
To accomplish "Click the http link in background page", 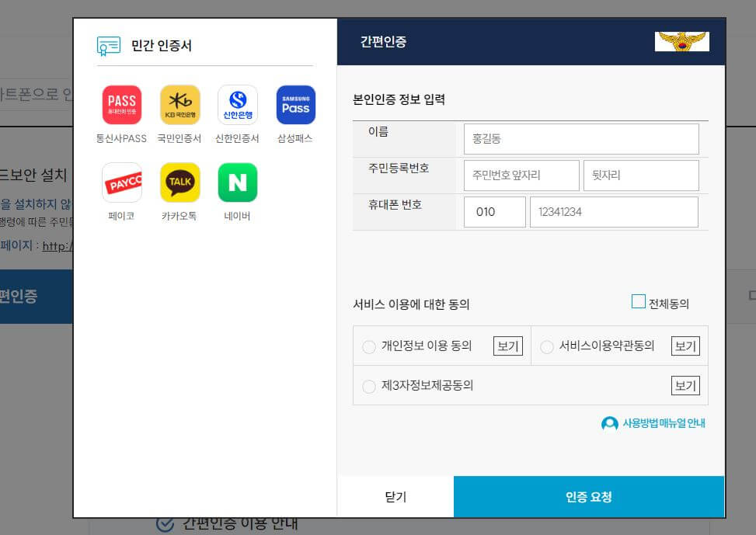I will [57, 246].
